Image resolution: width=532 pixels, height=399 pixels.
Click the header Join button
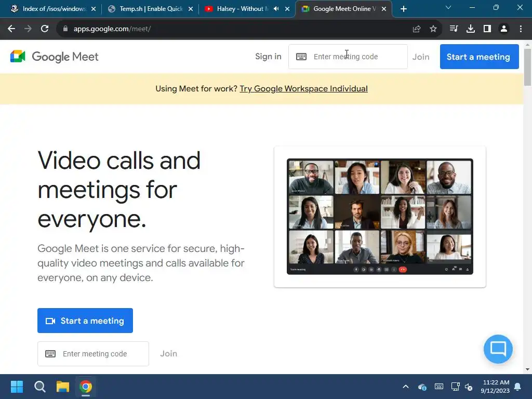point(421,57)
